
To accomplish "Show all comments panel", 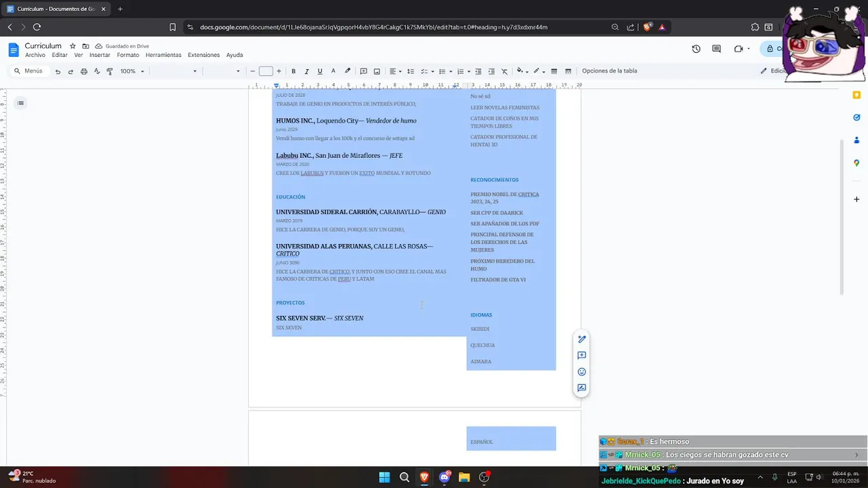I will (x=716, y=49).
